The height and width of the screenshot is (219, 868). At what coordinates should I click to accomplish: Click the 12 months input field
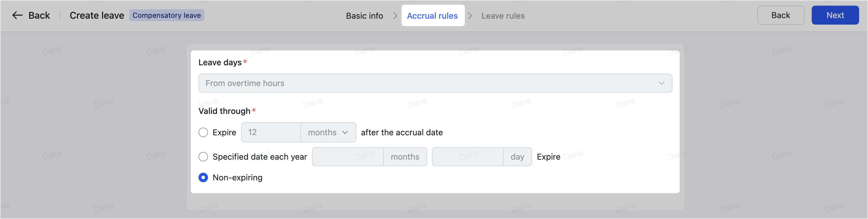coord(270,132)
